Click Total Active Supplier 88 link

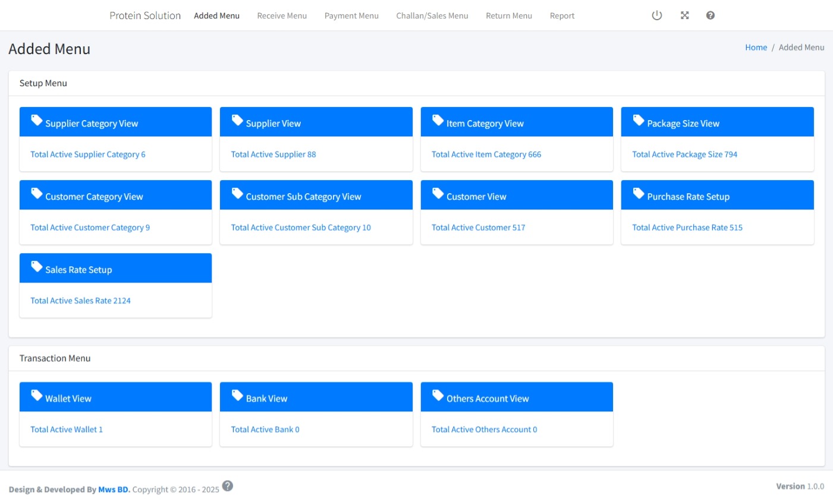point(274,154)
